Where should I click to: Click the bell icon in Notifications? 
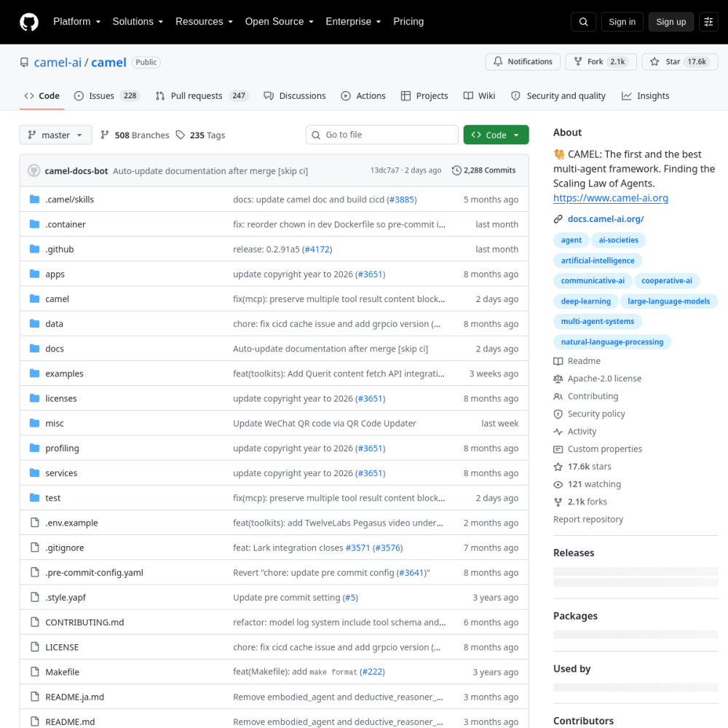pos(498,61)
